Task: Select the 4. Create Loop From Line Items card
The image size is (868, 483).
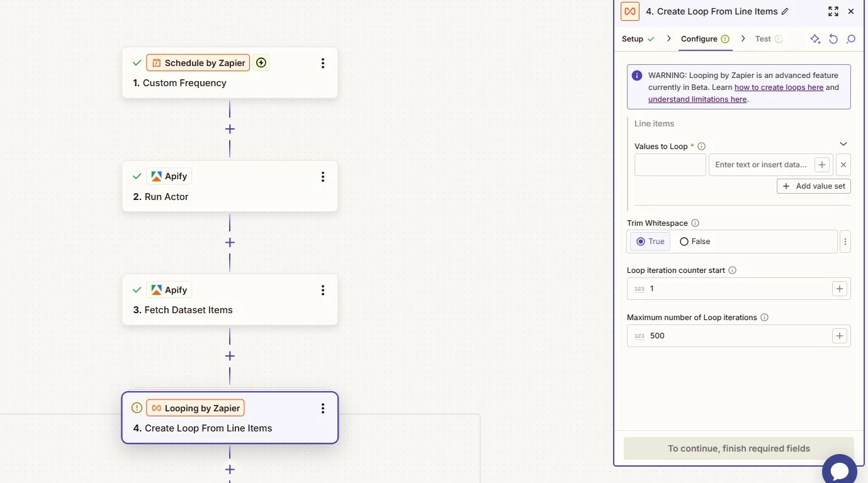Action: tap(230, 418)
